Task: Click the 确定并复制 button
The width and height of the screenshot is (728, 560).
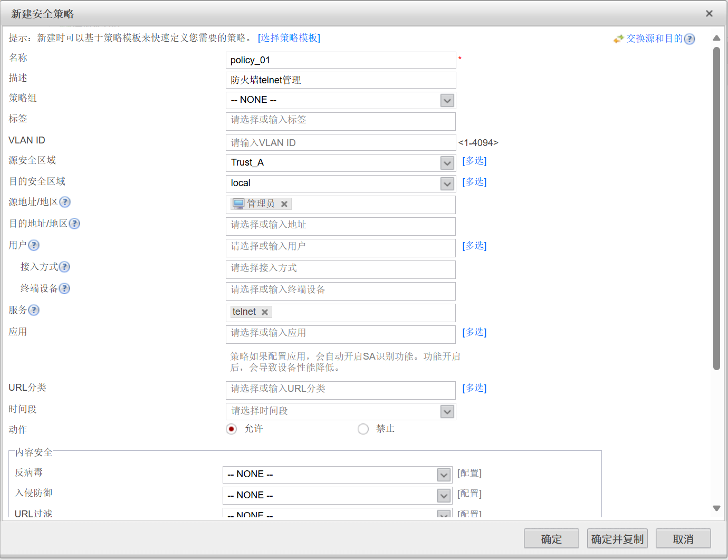Action: pos(617,538)
